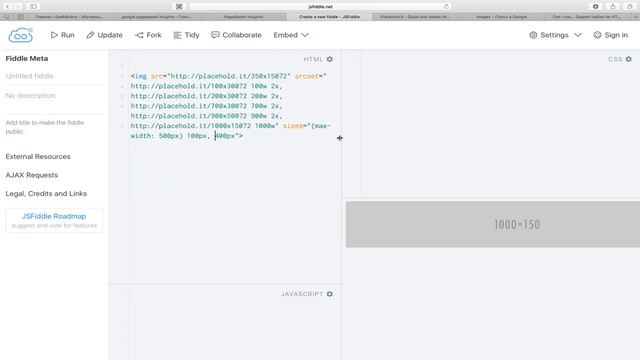Switch to the Create a new fiddle tab
This screenshot has width=640, height=360.
point(329,17)
